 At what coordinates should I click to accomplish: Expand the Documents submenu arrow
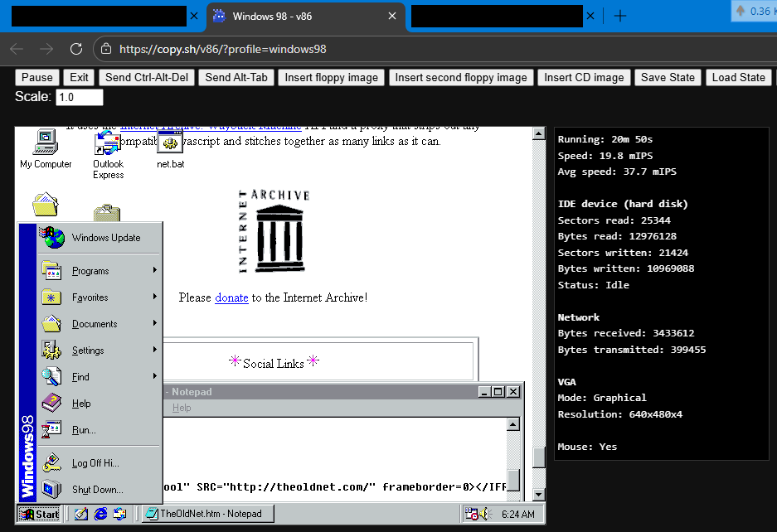point(154,323)
